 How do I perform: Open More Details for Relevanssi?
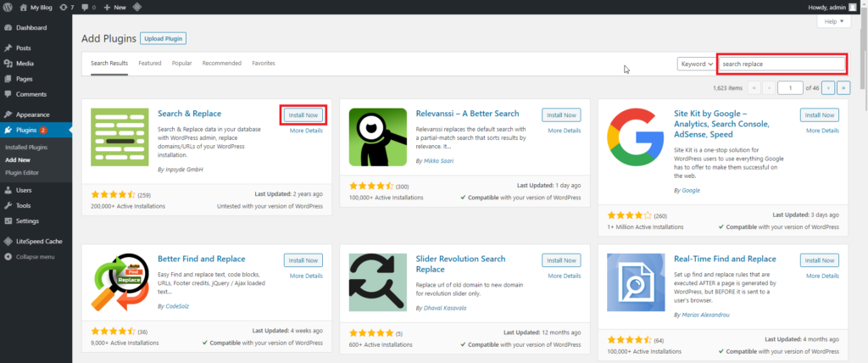point(564,131)
